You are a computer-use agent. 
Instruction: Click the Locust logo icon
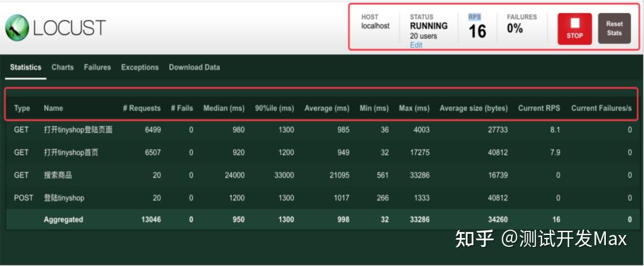[17, 27]
